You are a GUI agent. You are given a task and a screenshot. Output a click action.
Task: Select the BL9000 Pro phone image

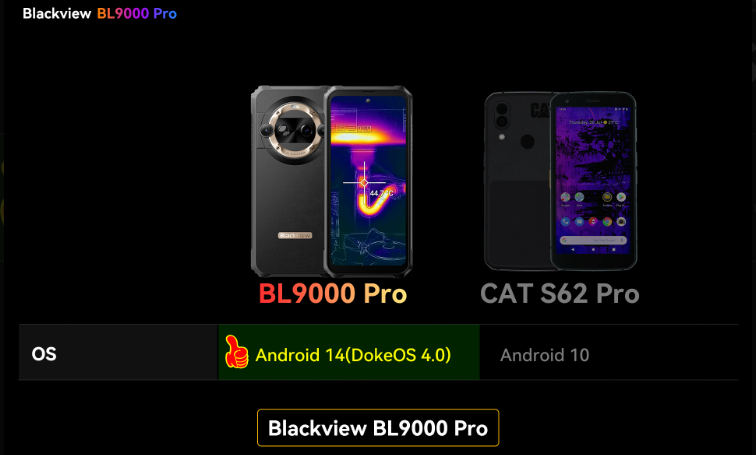(x=332, y=181)
